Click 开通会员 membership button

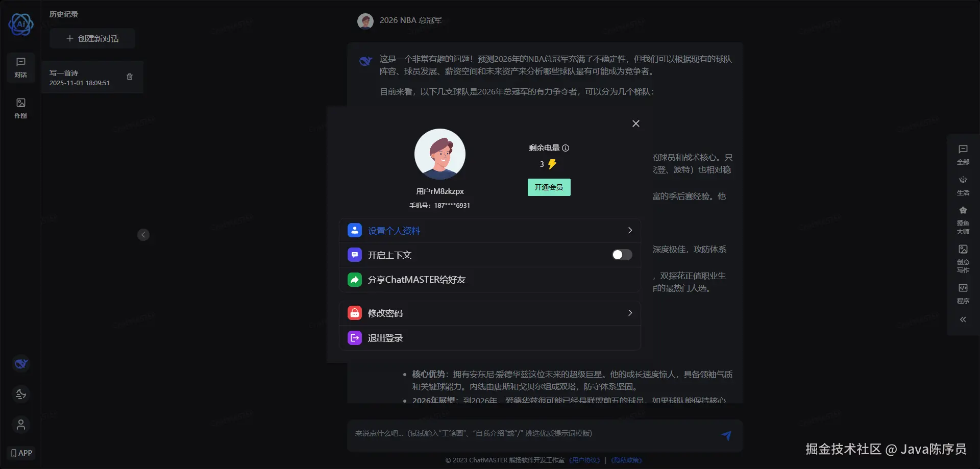point(549,187)
